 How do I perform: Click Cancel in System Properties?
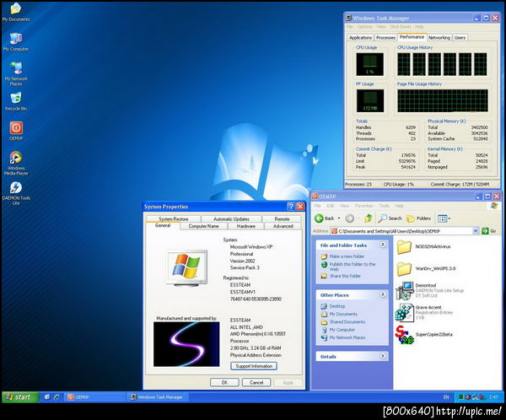(x=256, y=383)
